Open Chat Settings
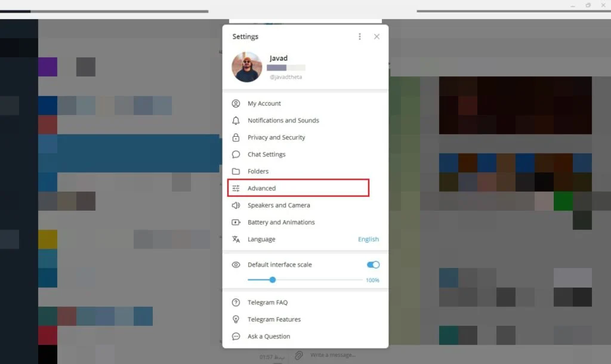This screenshot has height=364, width=611. pos(267,154)
